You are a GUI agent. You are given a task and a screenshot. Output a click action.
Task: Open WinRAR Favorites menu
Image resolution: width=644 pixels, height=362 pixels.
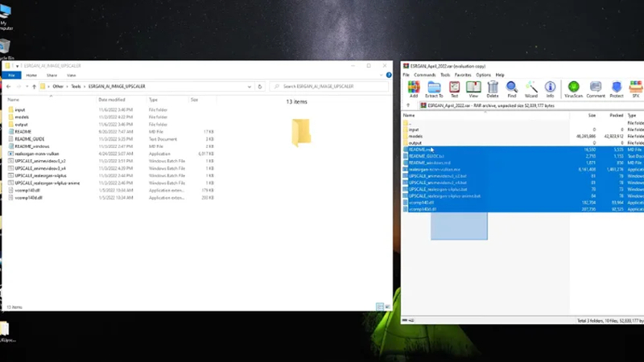(x=463, y=75)
